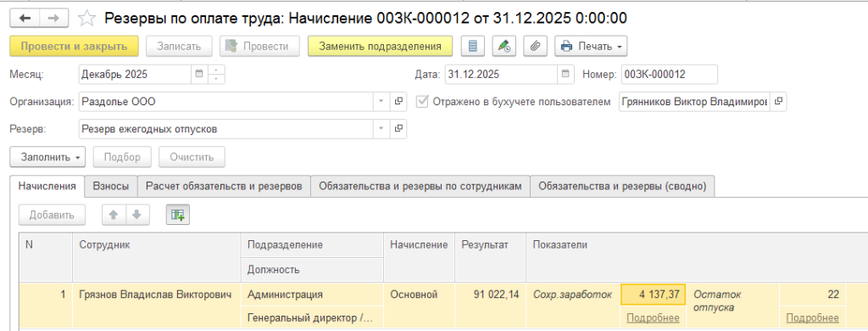Click the table columns settings icon
Viewport: 868px width, 331px height.
(x=178, y=216)
